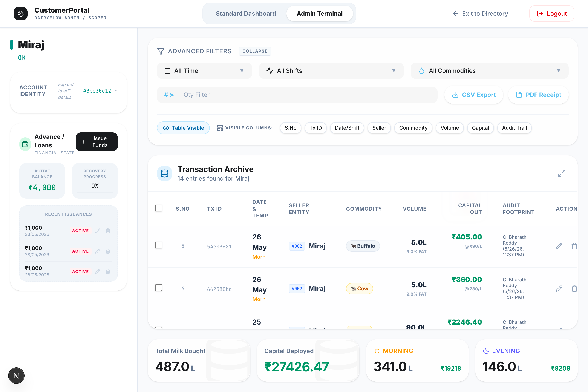Click Exit to Directory link
588x392 pixels.
coord(480,14)
